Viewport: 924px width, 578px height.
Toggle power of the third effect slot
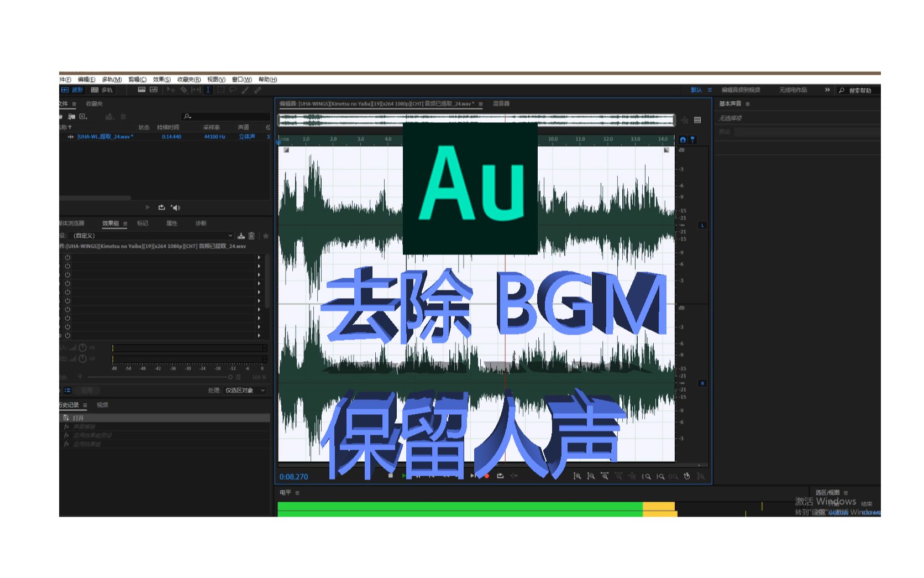(x=67, y=275)
